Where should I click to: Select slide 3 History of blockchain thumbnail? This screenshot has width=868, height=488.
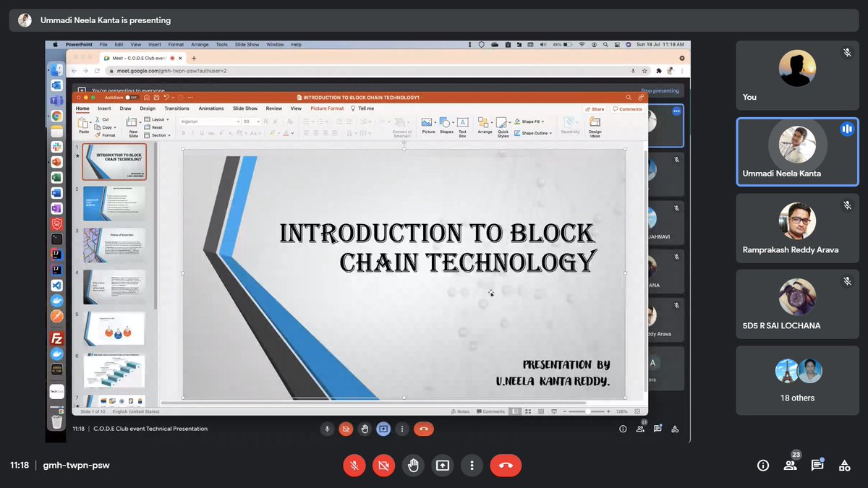(114, 245)
